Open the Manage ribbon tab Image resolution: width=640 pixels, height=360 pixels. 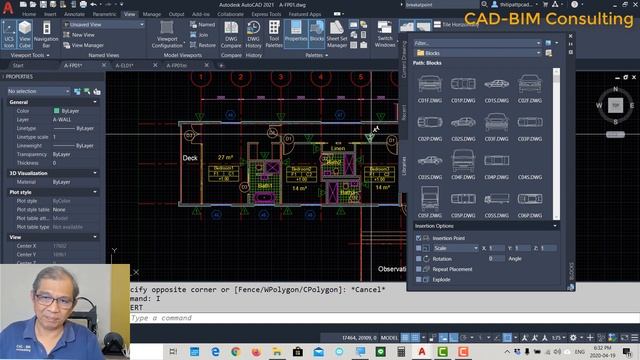click(x=152, y=14)
